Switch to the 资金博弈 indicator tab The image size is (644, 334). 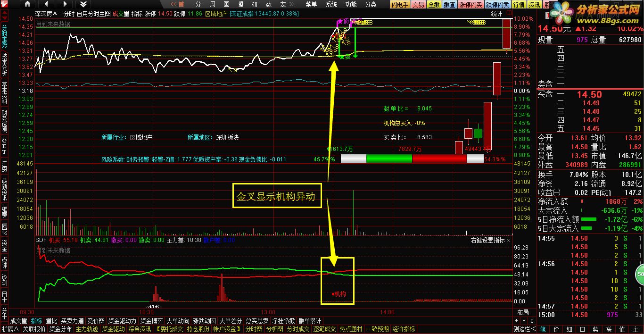point(151,321)
